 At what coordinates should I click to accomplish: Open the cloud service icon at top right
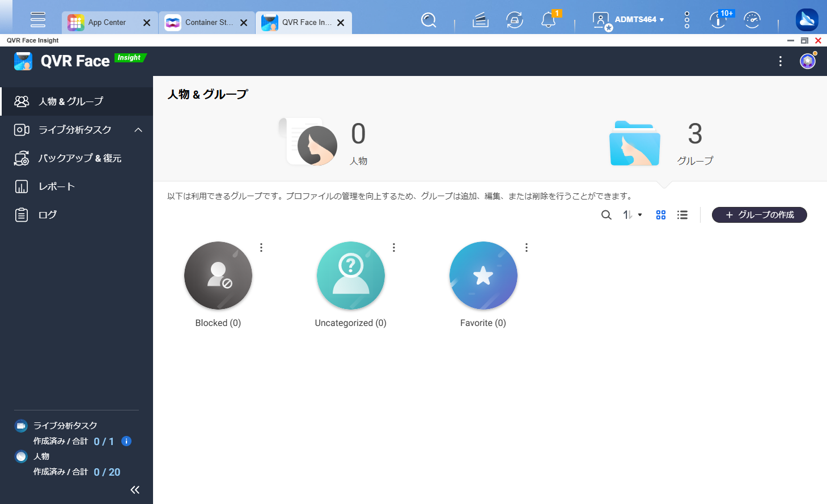[x=807, y=20]
